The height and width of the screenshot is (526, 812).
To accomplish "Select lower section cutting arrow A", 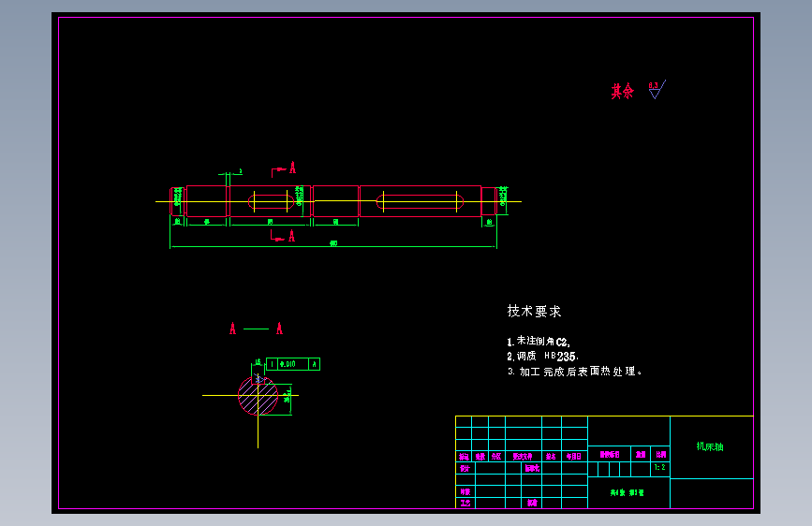I will pos(283,237).
